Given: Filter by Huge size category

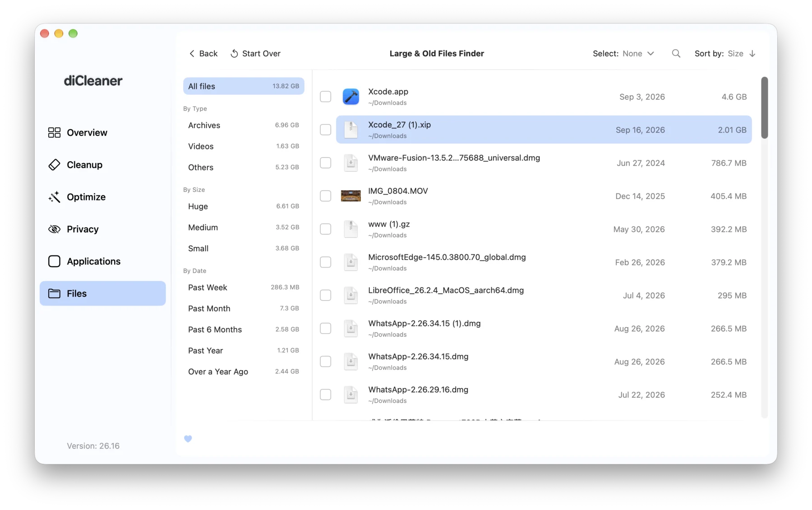Looking at the screenshot, I should click(244, 206).
